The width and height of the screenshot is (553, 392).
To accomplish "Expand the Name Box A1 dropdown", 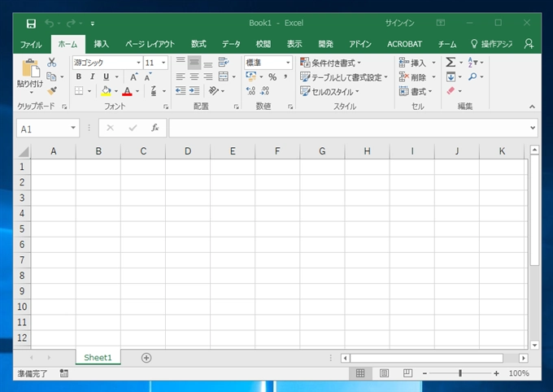I will [x=73, y=128].
